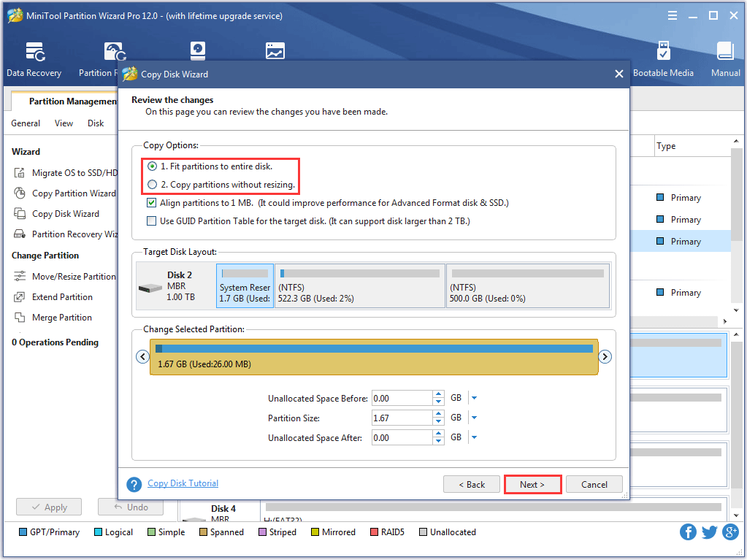Select Merge Partition action
The width and height of the screenshot is (747, 560).
(53, 318)
